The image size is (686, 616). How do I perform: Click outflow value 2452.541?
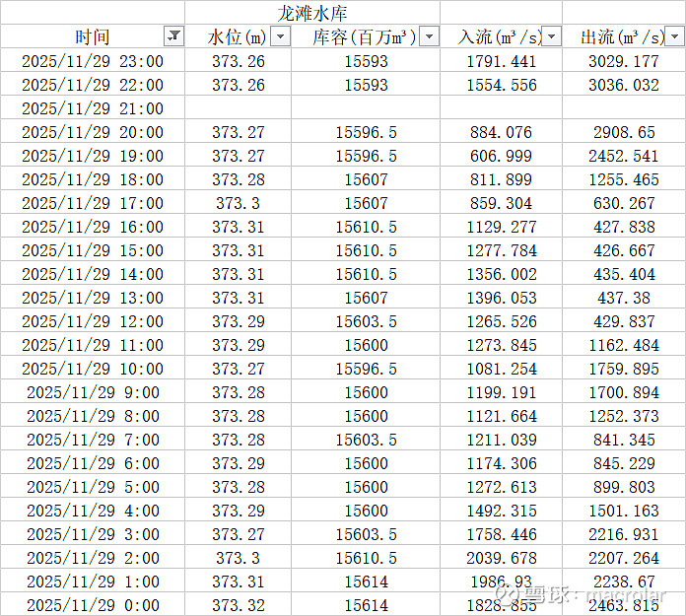[x=624, y=155]
